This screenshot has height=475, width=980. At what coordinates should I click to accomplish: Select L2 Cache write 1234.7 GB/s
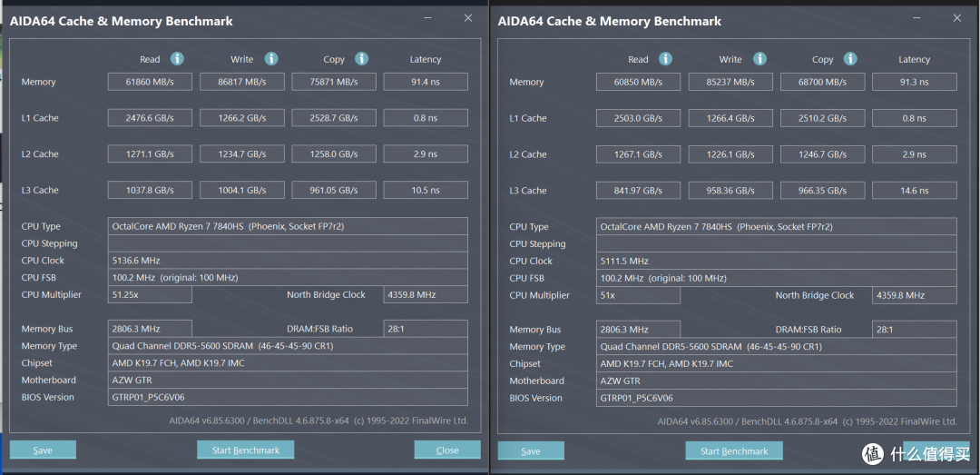(242, 154)
